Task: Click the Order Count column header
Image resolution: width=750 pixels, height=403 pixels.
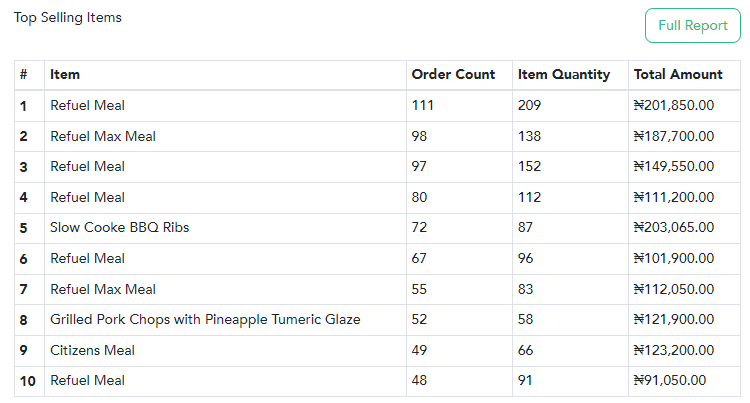Action: click(453, 75)
